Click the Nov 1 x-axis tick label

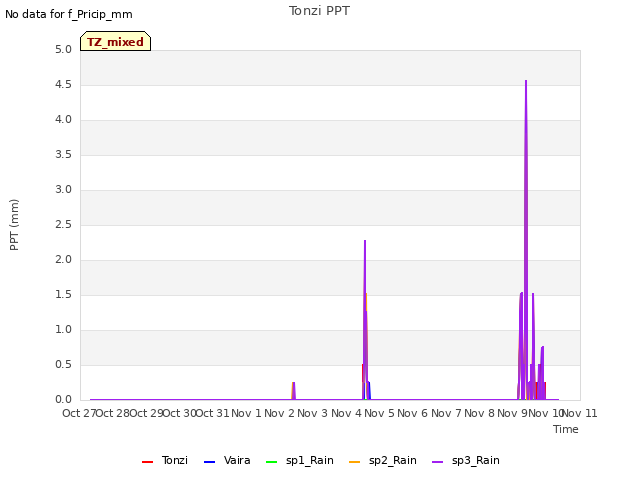tap(246, 413)
